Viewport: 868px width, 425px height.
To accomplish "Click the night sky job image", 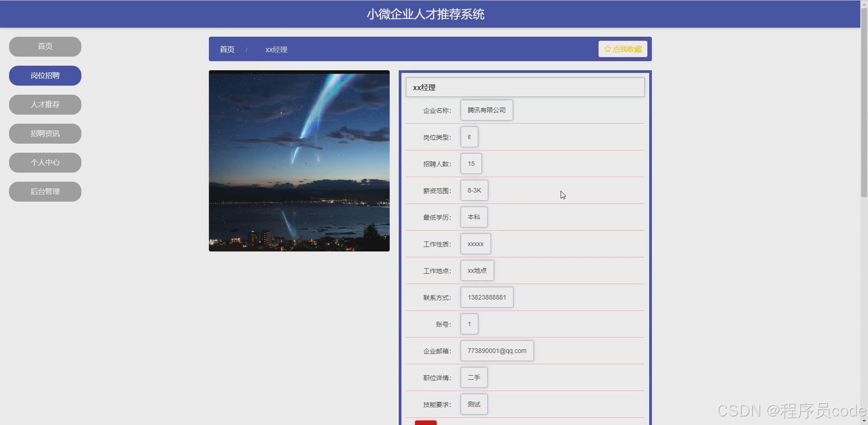I will [299, 161].
